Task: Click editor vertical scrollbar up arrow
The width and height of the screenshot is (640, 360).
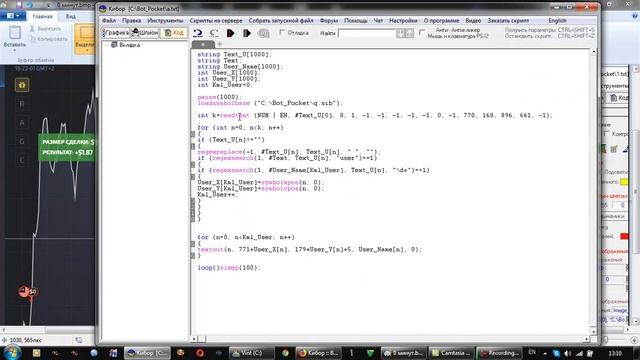Action: (x=594, y=52)
